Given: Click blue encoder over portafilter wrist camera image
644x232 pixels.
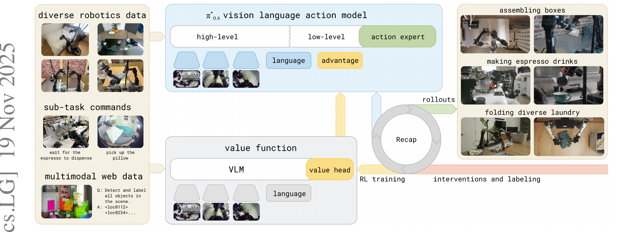Looking at the screenshot, I should (216, 60).
